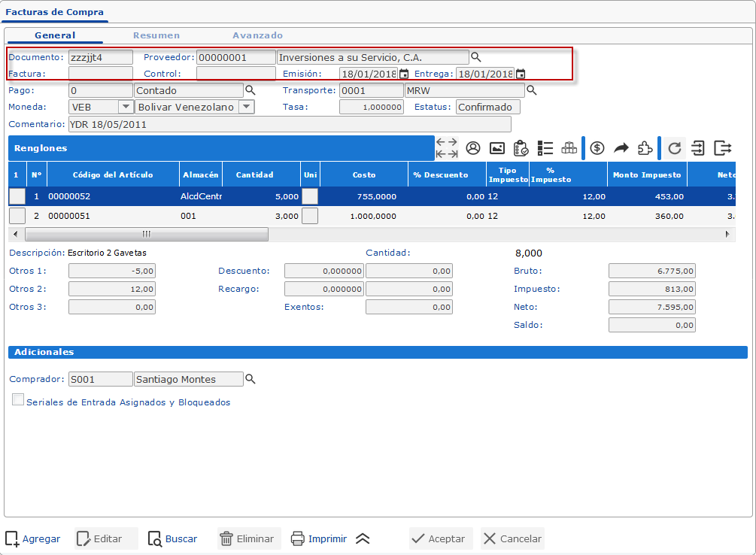Open the VEB currency code dropdown
756x555 pixels.
click(x=126, y=107)
